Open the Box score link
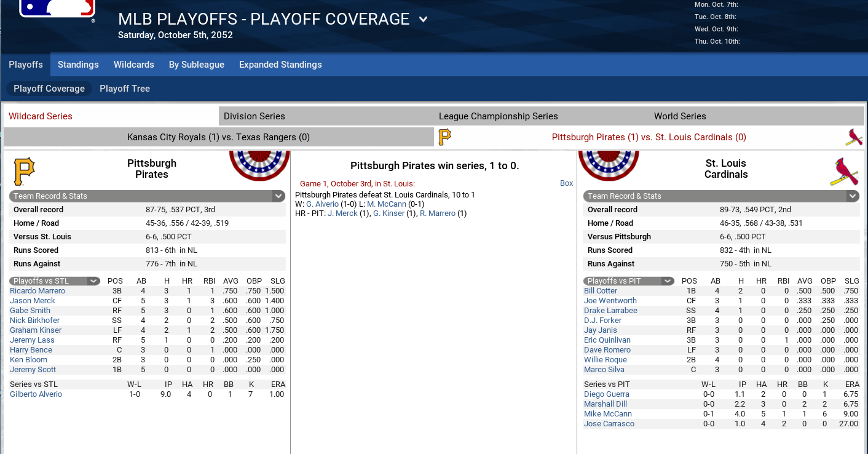 (x=566, y=183)
